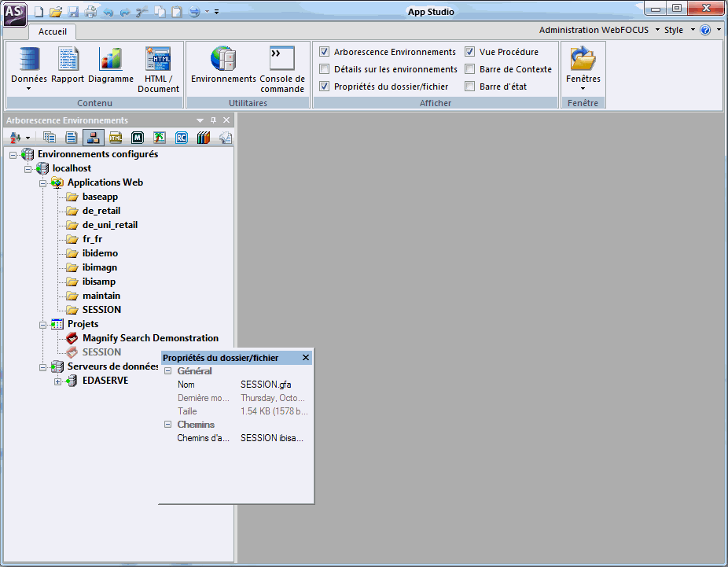The height and width of the screenshot is (567, 728).
Task: Expand the EDASERVE server node
Action: 57,381
